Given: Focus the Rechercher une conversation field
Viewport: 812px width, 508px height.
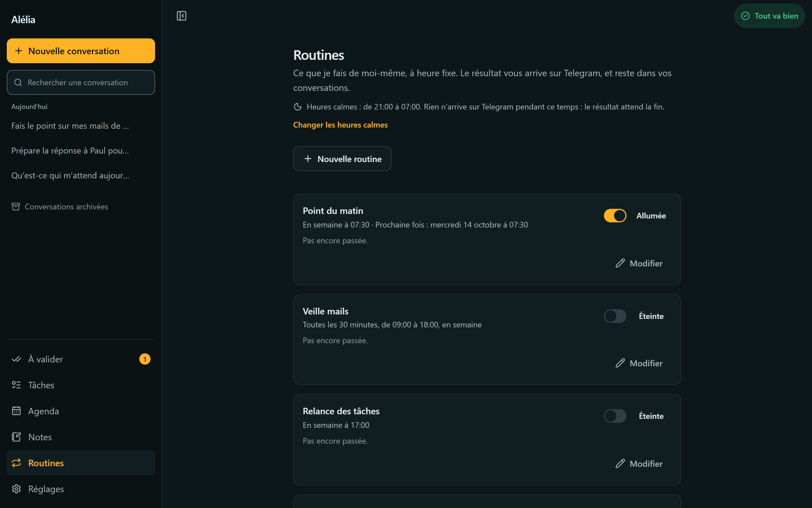Looking at the screenshot, I should click(81, 82).
